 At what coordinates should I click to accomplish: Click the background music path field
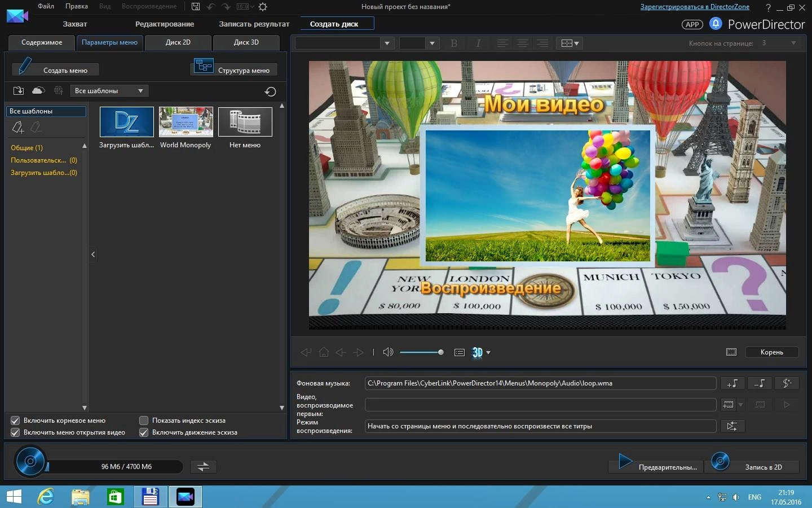click(540, 383)
